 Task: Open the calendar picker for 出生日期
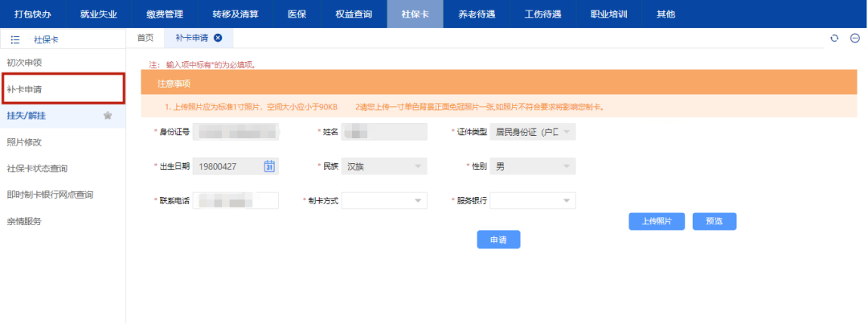(269, 166)
